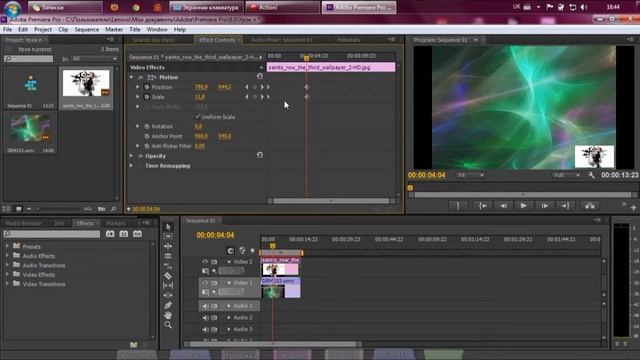Play the sequence in Program monitor
Screen dimensions: 640x360
pyautogui.click(x=524, y=206)
